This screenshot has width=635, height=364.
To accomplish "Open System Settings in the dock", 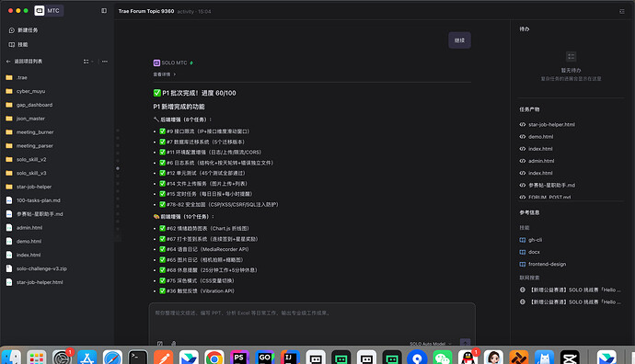I will (62, 358).
